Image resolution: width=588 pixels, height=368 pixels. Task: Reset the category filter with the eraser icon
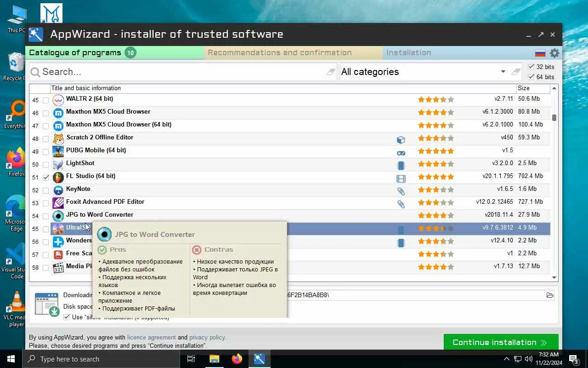(516, 72)
